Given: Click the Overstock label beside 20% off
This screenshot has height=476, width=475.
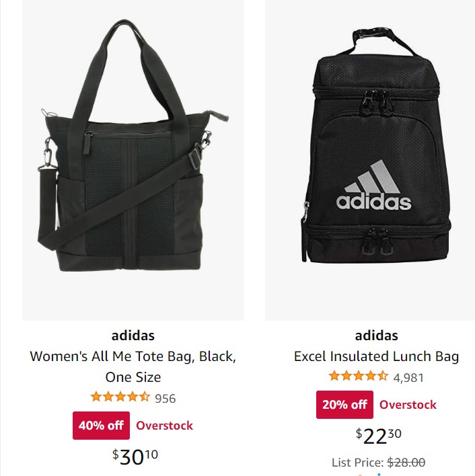Looking at the screenshot, I should coord(408,405).
